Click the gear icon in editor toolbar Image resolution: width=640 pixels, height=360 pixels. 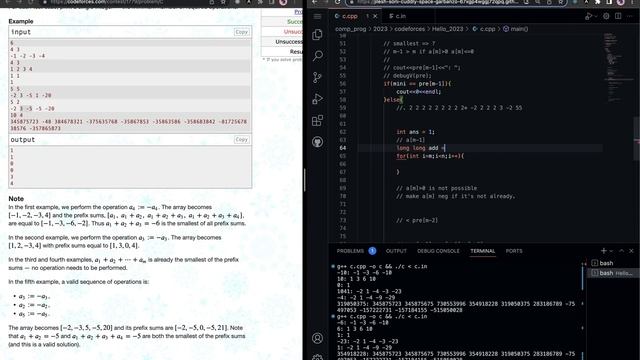point(606,16)
